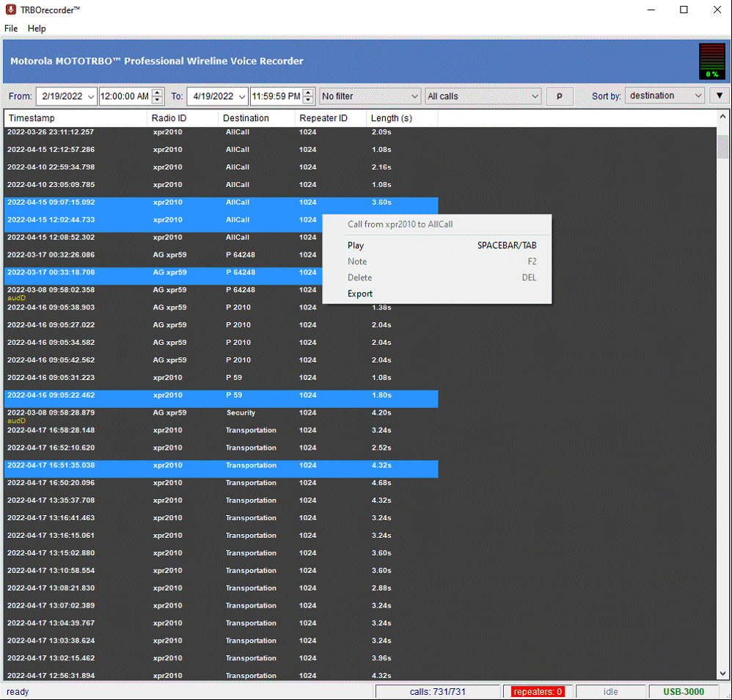Image resolution: width=732 pixels, height=700 pixels.
Task: Select Play in the context menu
Action: (x=356, y=246)
